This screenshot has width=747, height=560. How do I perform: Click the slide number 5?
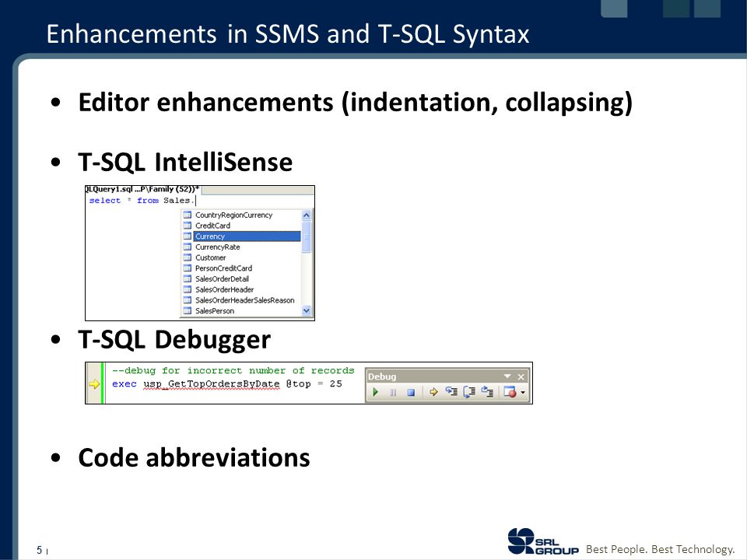click(40, 550)
